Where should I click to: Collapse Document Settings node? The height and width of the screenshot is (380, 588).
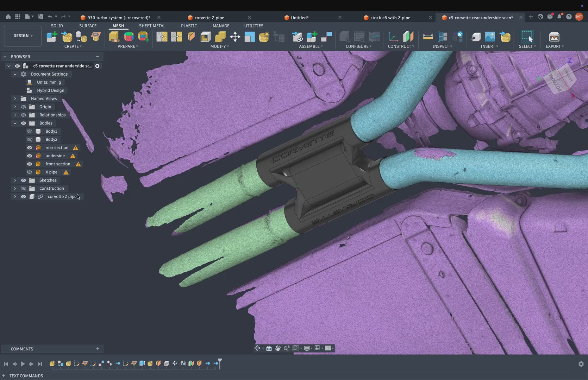[x=15, y=74]
